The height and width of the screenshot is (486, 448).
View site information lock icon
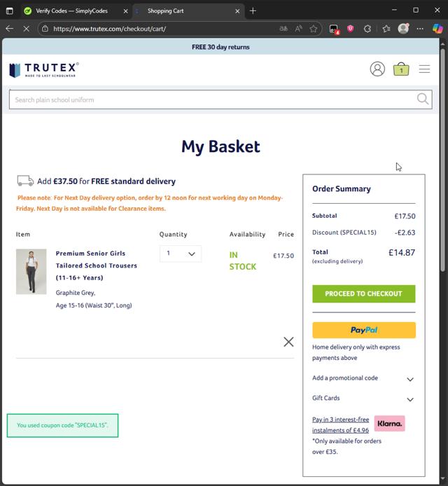pyautogui.click(x=45, y=29)
